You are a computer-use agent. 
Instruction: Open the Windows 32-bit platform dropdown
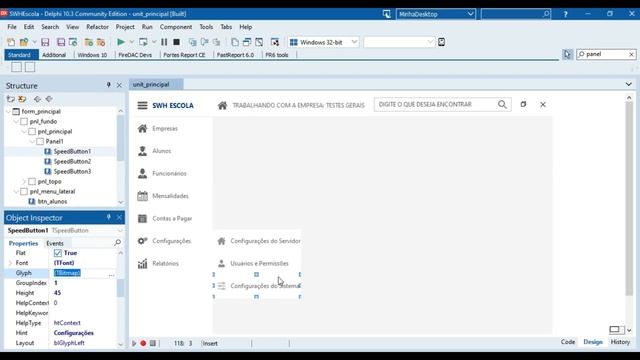pyautogui.click(x=354, y=42)
